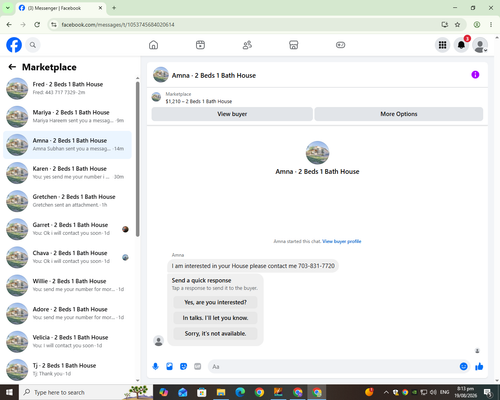Open the notifications bell

tap(461, 45)
